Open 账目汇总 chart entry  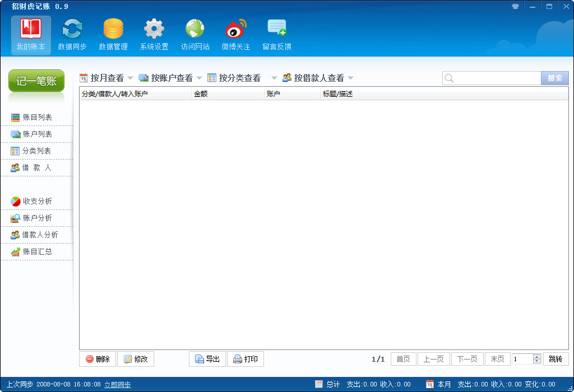click(36, 251)
